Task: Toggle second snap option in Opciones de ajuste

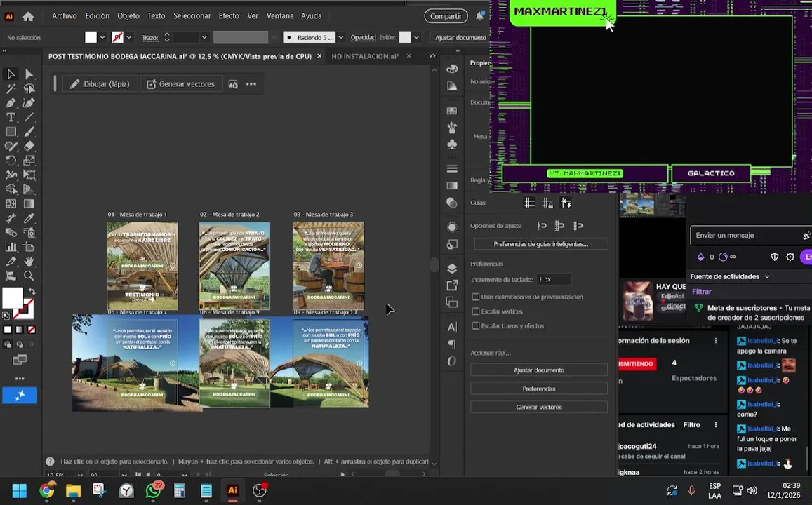Action: [x=560, y=226]
